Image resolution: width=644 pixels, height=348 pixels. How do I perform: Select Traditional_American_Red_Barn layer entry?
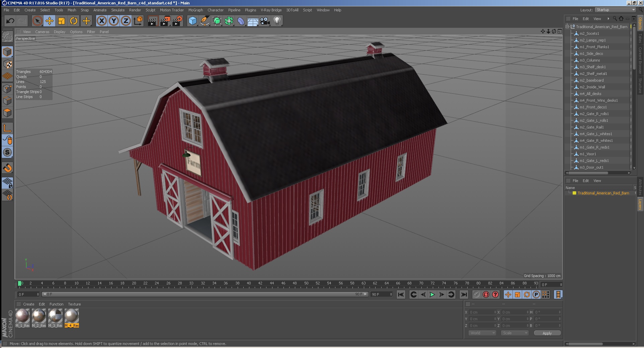(x=603, y=193)
